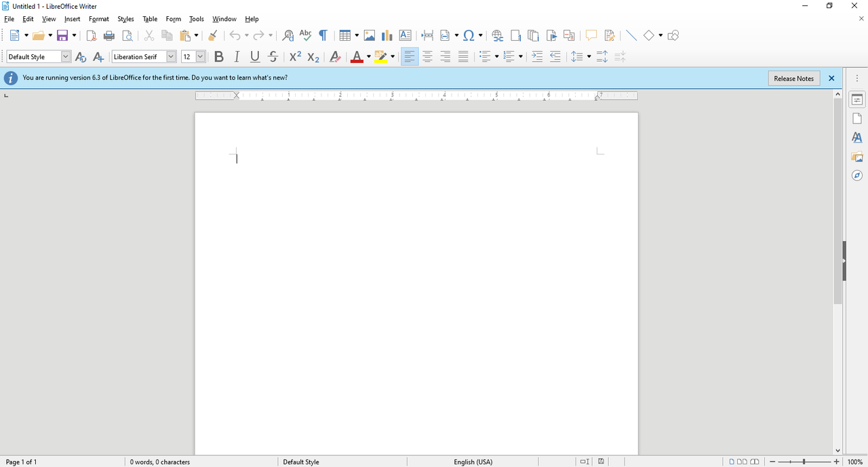Dismiss the version 6.3 infobar

(x=831, y=78)
